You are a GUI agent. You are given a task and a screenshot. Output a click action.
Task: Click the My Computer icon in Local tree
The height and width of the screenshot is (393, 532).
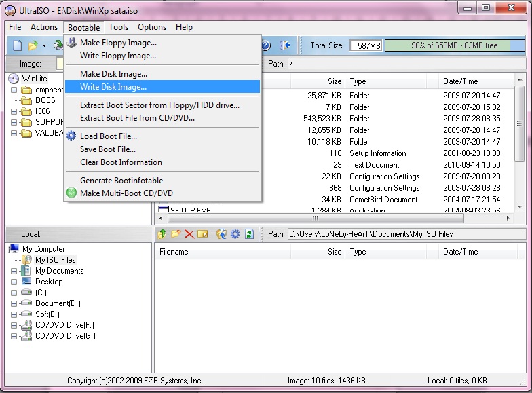[x=14, y=248]
